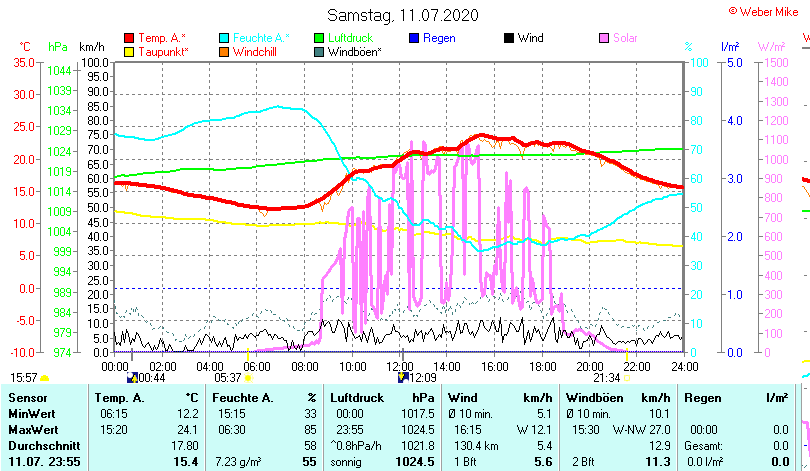Image resolution: width=810 pixels, height=471 pixels.
Task: Click the 18:00 tick on the time axis
Action: coord(542,367)
